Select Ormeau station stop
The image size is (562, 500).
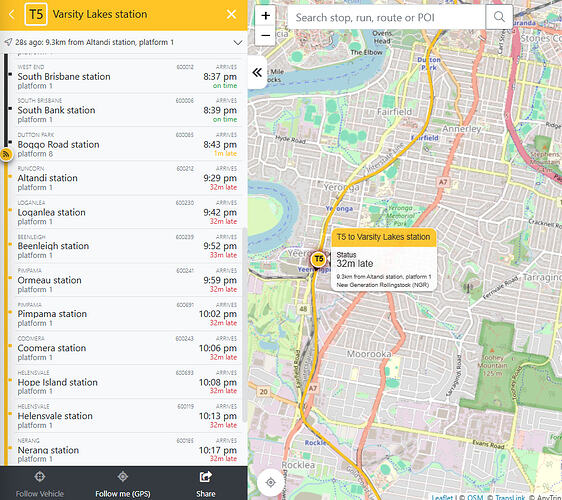[x=128, y=280]
